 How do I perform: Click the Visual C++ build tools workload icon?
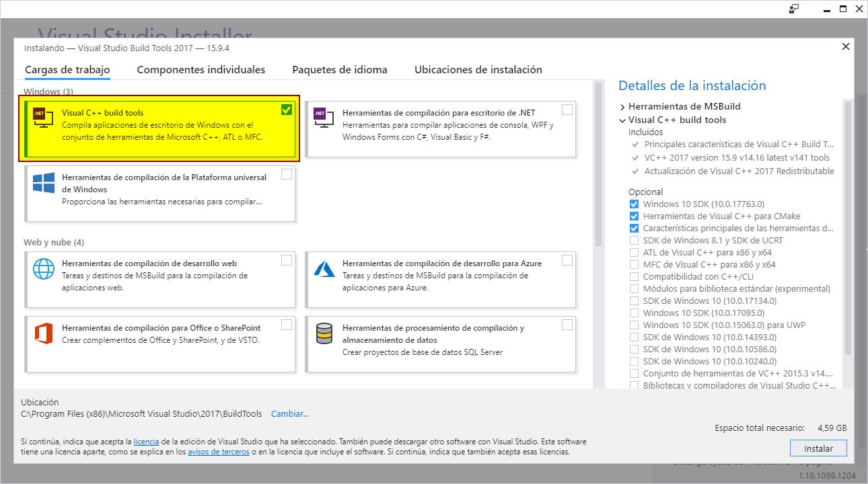coord(44,118)
